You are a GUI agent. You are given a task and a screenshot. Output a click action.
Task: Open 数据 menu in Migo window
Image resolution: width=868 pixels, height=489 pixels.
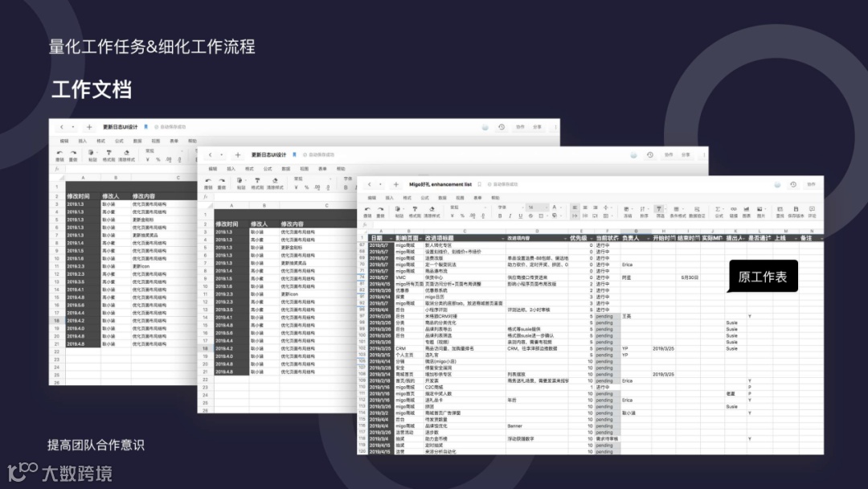pyautogui.click(x=442, y=198)
